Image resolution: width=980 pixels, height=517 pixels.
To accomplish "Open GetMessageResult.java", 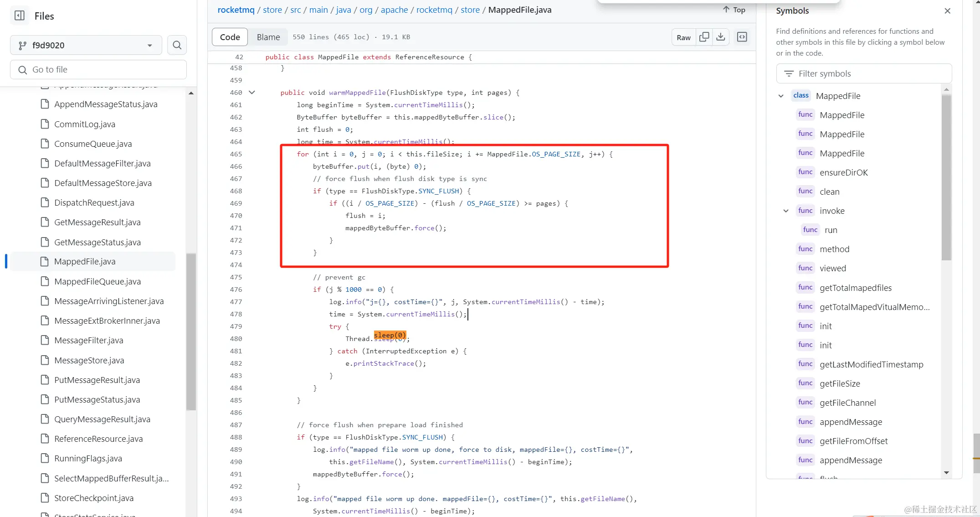I will 97,222.
